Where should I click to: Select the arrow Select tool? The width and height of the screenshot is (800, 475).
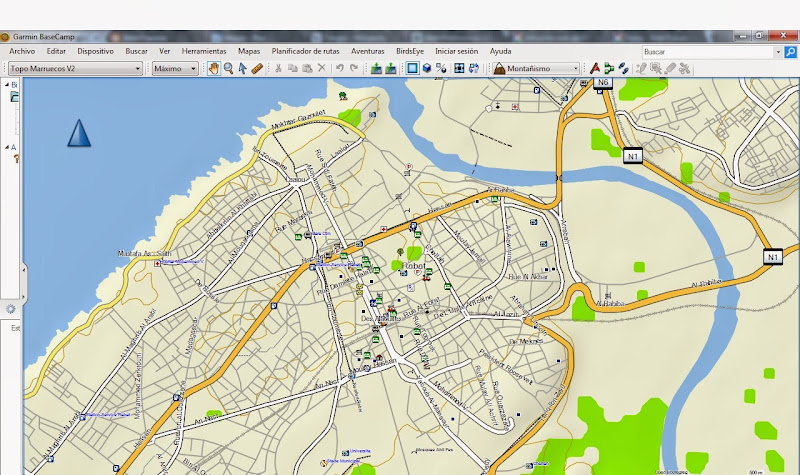(242, 68)
